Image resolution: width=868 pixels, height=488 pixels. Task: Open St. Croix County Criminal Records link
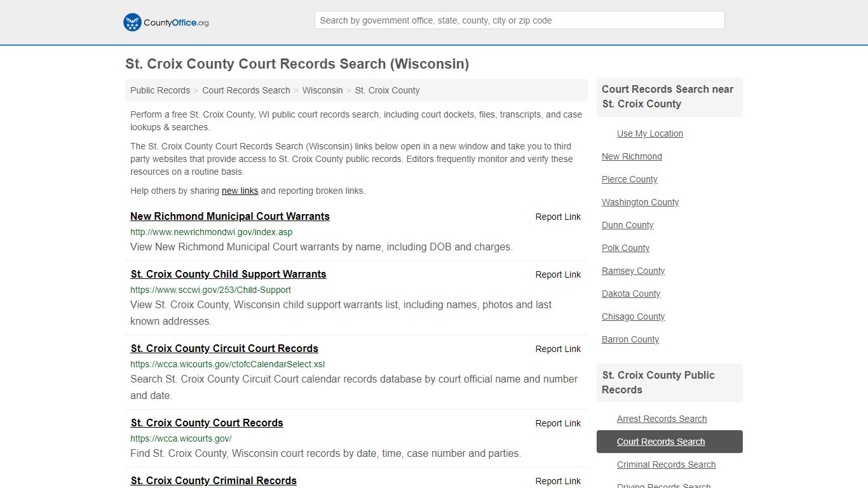[x=214, y=481]
